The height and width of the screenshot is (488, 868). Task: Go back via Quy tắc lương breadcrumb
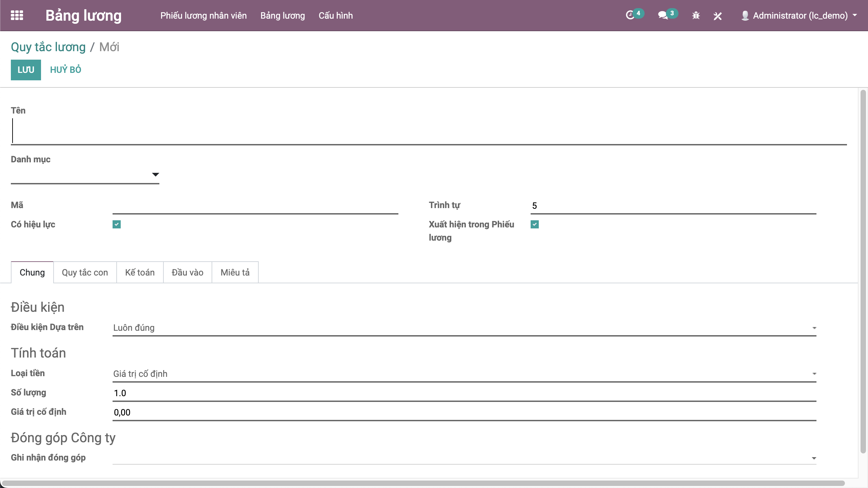coord(48,47)
